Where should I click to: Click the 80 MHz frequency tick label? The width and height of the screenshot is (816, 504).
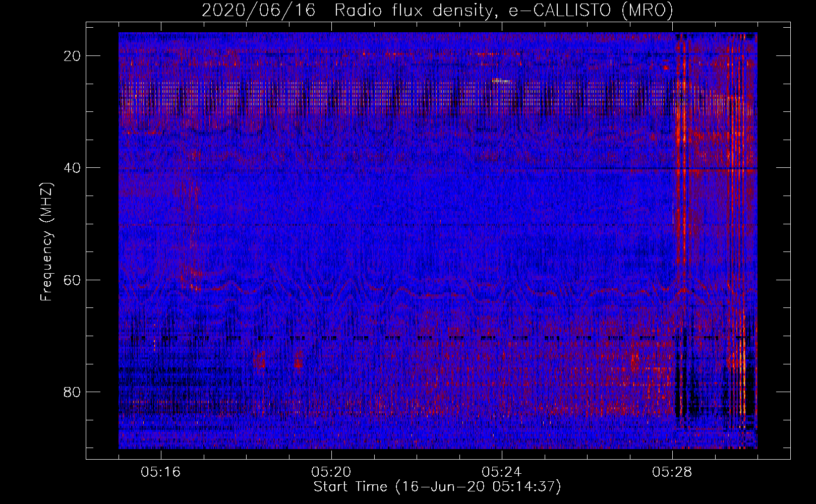coord(73,392)
